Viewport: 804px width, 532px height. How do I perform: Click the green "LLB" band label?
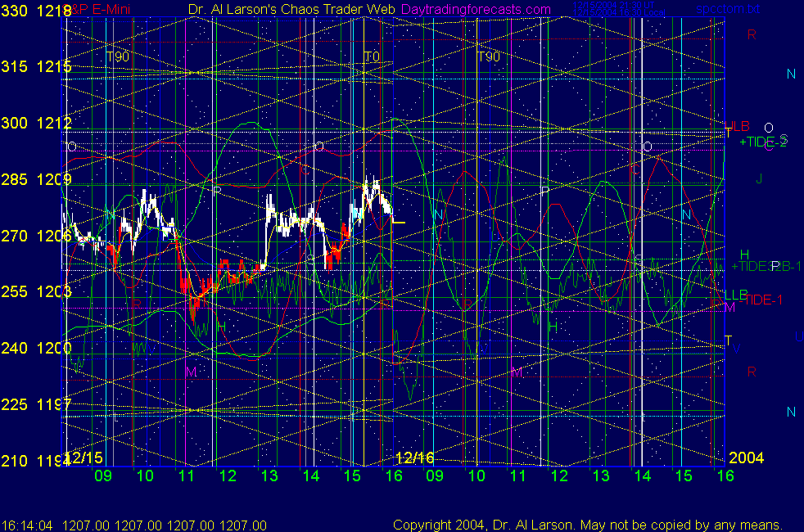pyautogui.click(x=736, y=295)
